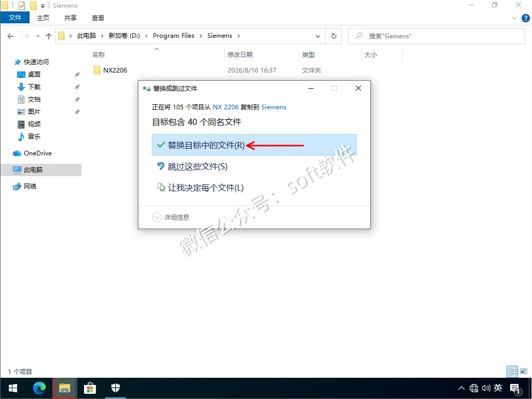
Task: Open the Windows Start menu
Action: pyautogui.click(x=13, y=388)
